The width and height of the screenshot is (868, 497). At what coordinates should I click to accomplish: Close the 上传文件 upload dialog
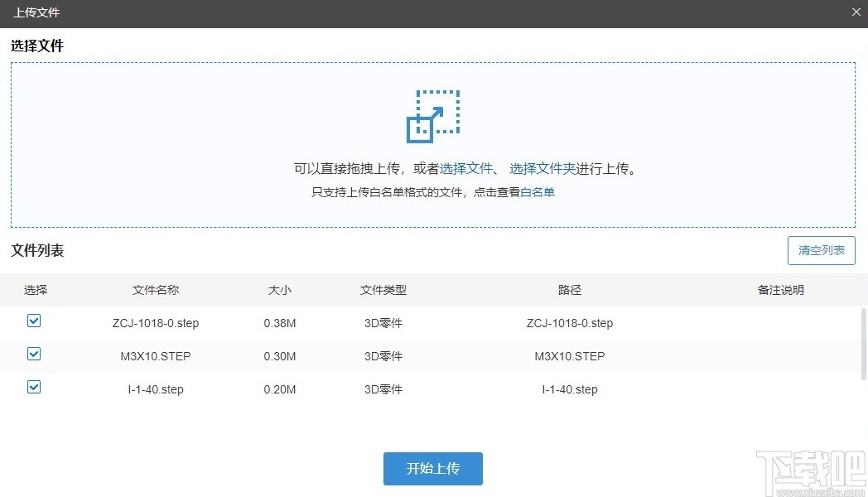pos(856,12)
